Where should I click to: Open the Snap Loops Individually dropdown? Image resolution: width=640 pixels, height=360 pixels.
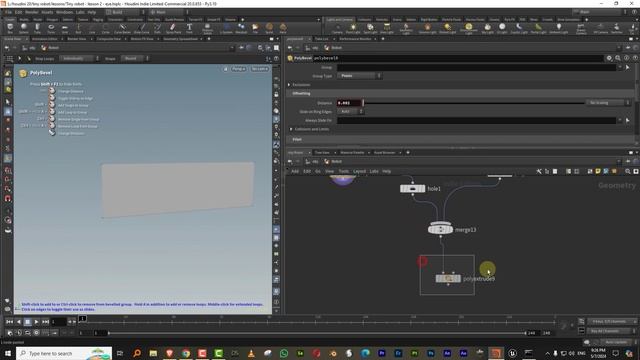point(80,58)
